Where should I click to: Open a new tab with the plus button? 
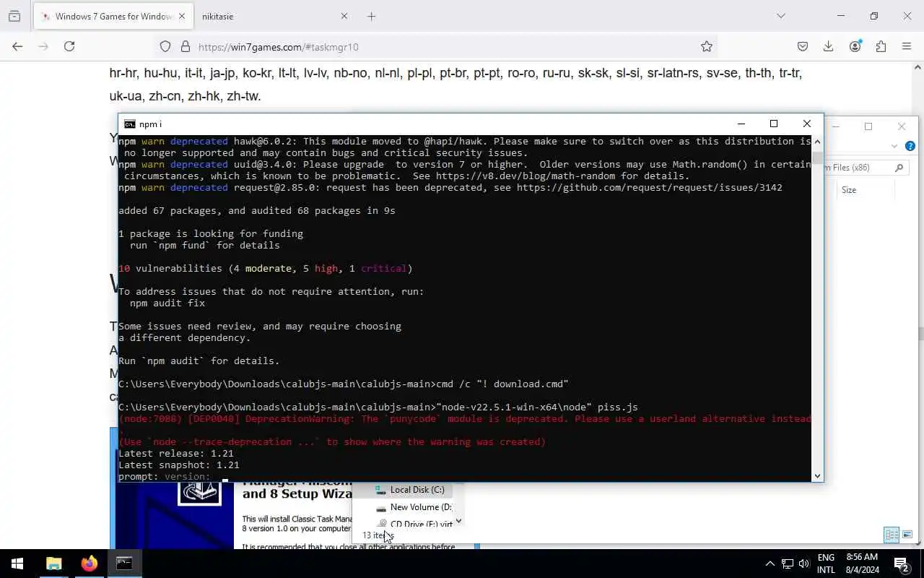[371, 16]
